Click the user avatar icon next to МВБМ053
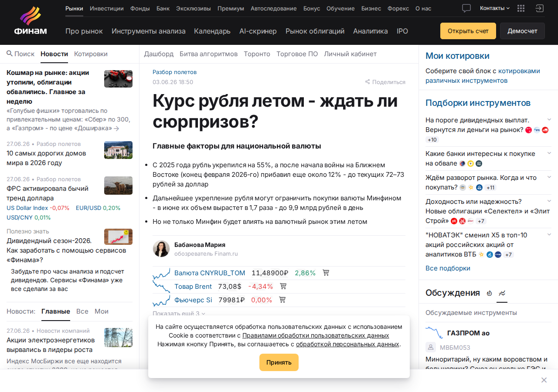 (431, 347)
